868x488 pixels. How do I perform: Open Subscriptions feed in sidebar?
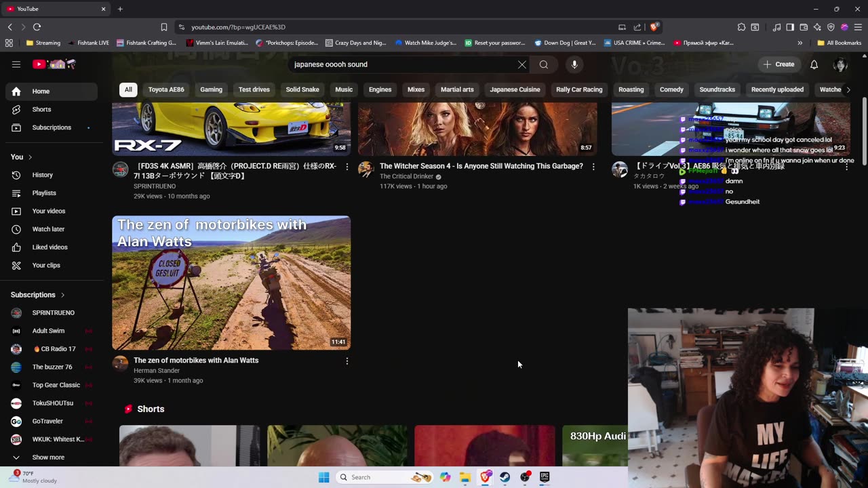(x=52, y=127)
